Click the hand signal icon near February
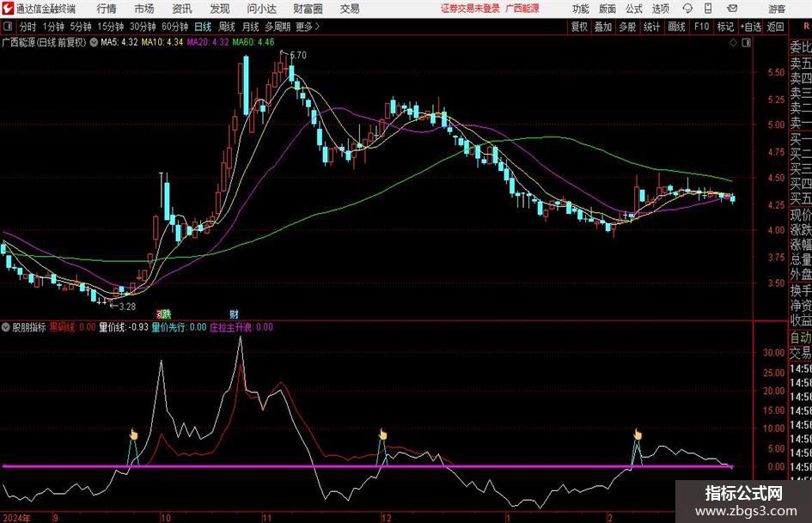Image resolution: width=812 pixels, height=523 pixels. (x=637, y=434)
